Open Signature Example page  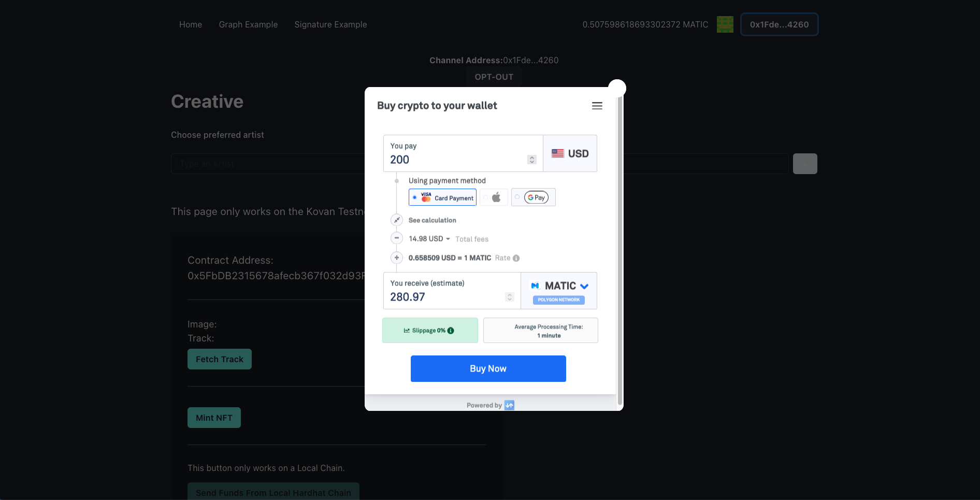tap(330, 24)
